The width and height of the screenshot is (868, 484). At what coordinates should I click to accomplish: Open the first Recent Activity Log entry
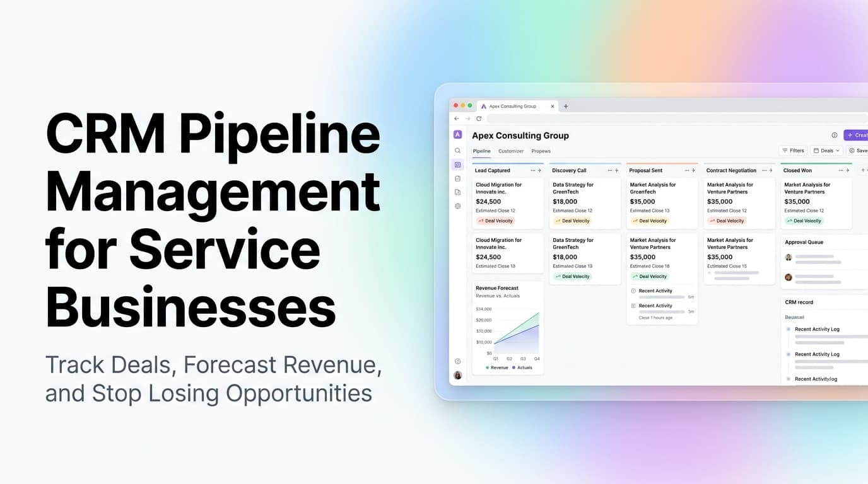[x=818, y=329]
